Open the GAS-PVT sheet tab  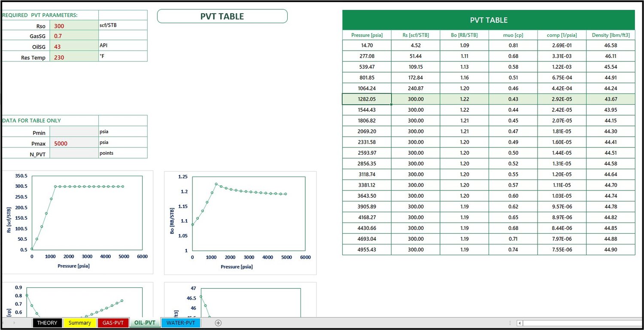point(113,323)
